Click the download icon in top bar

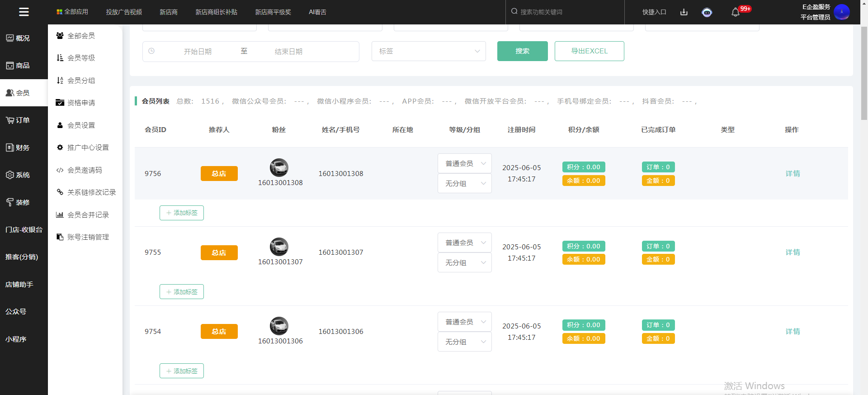click(x=684, y=12)
